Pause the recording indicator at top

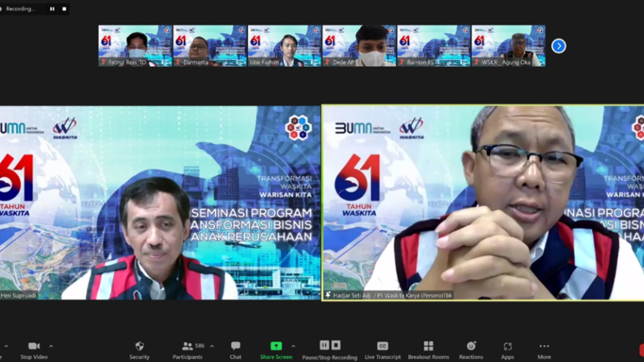pos(52,9)
